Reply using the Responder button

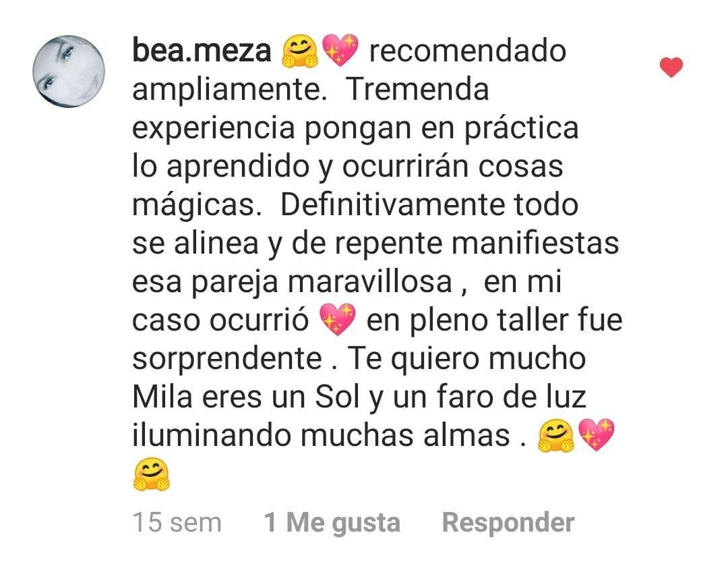coord(508,523)
